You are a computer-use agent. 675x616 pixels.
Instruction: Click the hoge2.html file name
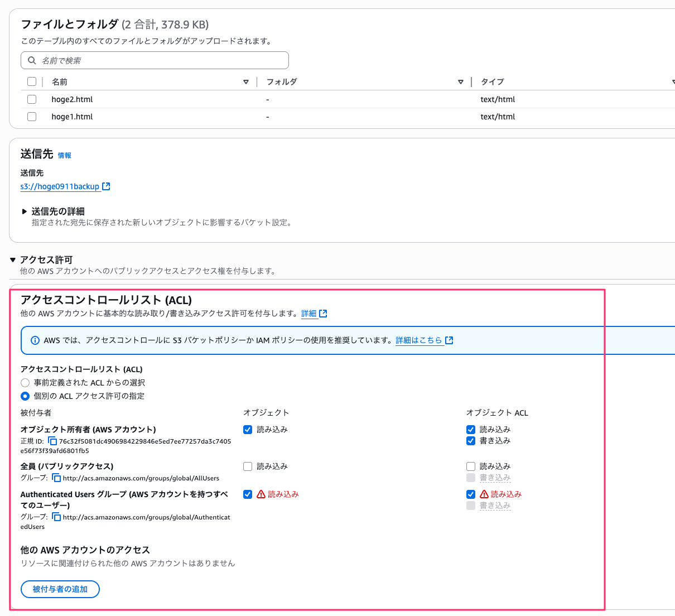click(x=72, y=99)
